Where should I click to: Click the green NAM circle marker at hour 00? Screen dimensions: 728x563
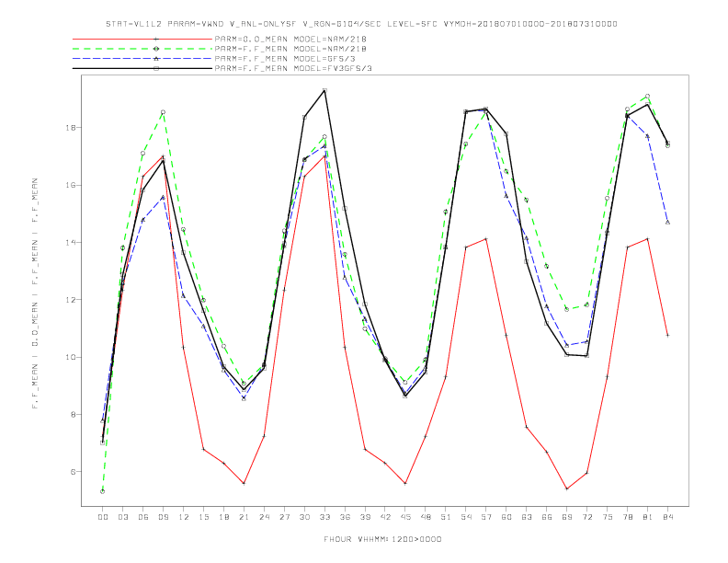pyautogui.click(x=103, y=491)
